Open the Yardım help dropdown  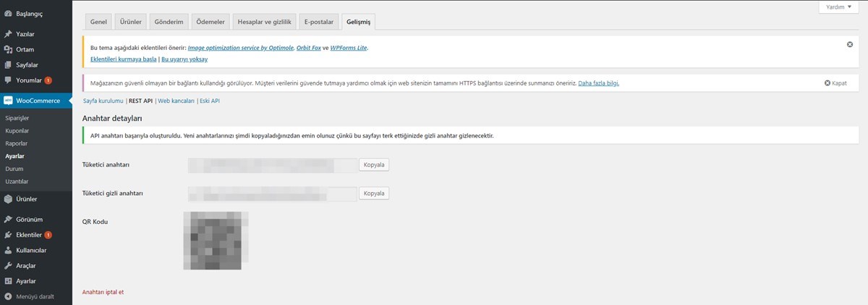840,7
